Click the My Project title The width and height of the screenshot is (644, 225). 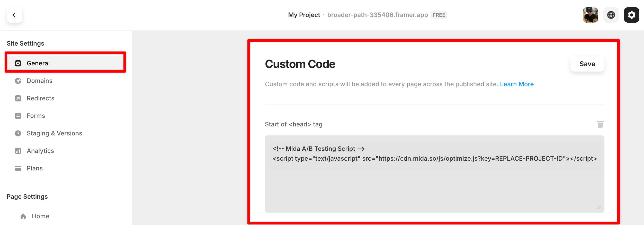(304, 15)
